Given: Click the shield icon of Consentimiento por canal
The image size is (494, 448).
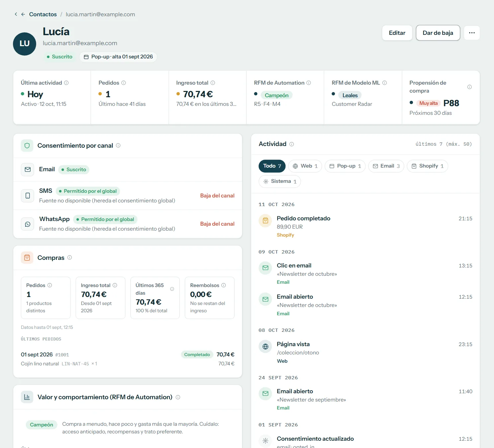Looking at the screenshot, I should [x=27, y=145].
